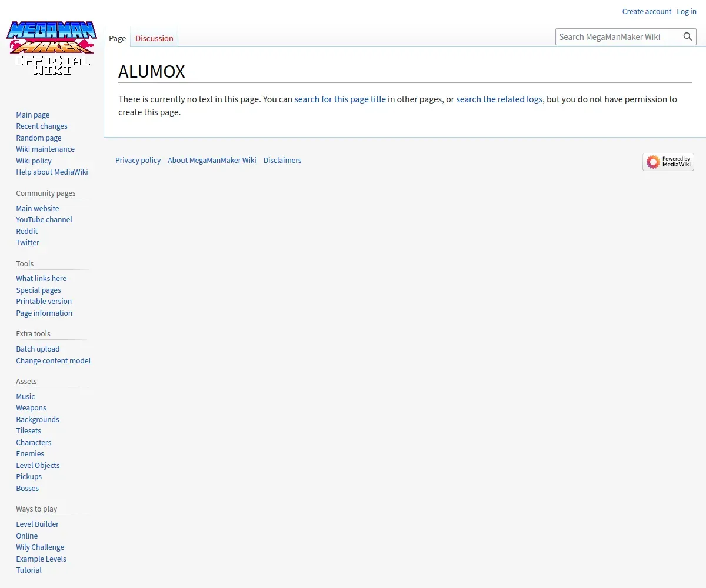Open Example Levels link
The width and height of the screenshot is (706, 588).
(41, 559)
